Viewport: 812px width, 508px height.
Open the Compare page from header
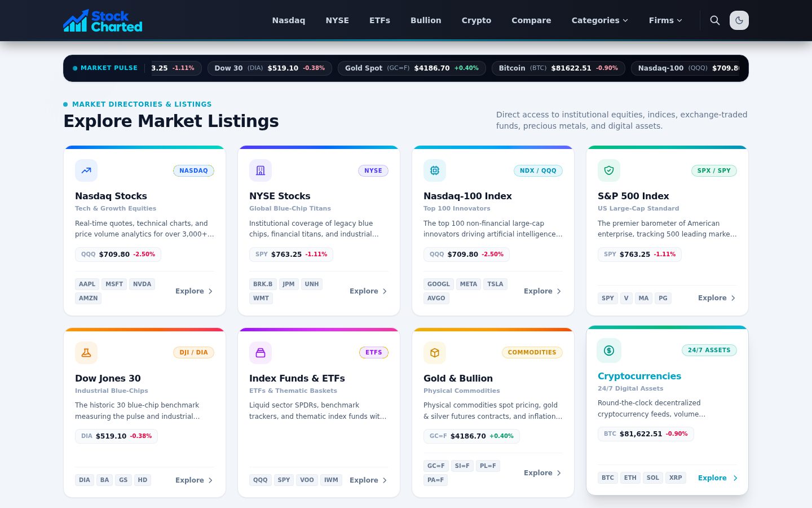tap(531, 20)
